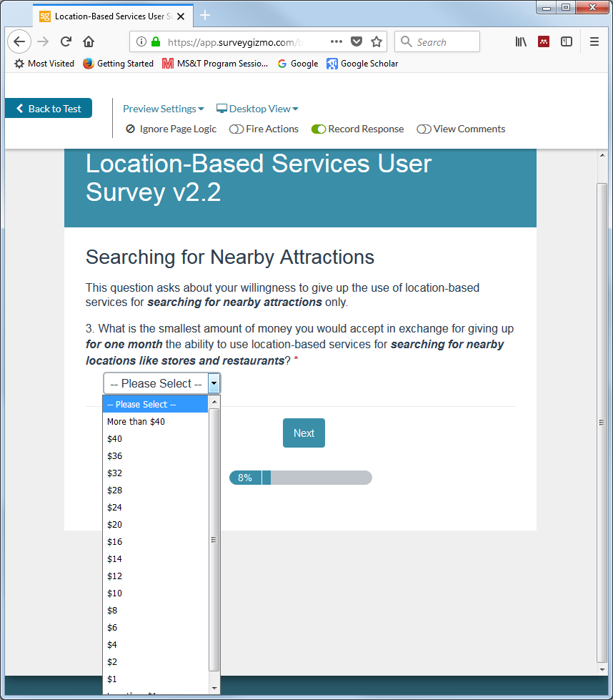
Task: Click the browser Forward arrow button
Action: pyautogui.click(x=43, y=42)
